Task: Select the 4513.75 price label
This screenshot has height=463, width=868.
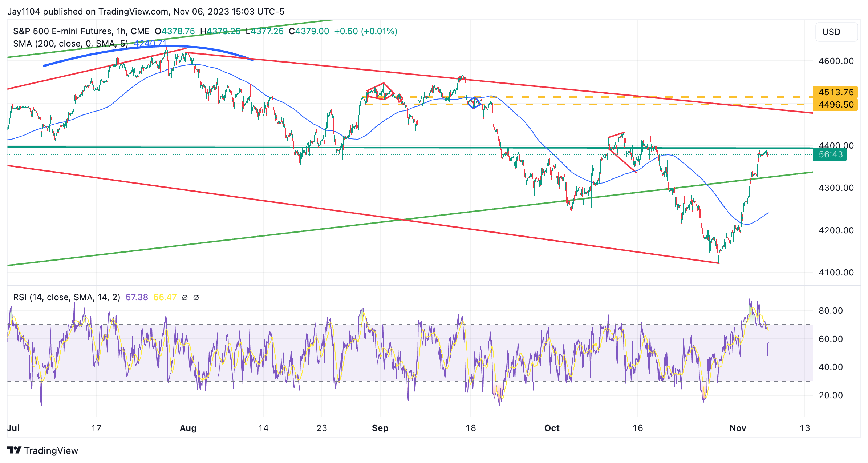Action: coord(836,92)
